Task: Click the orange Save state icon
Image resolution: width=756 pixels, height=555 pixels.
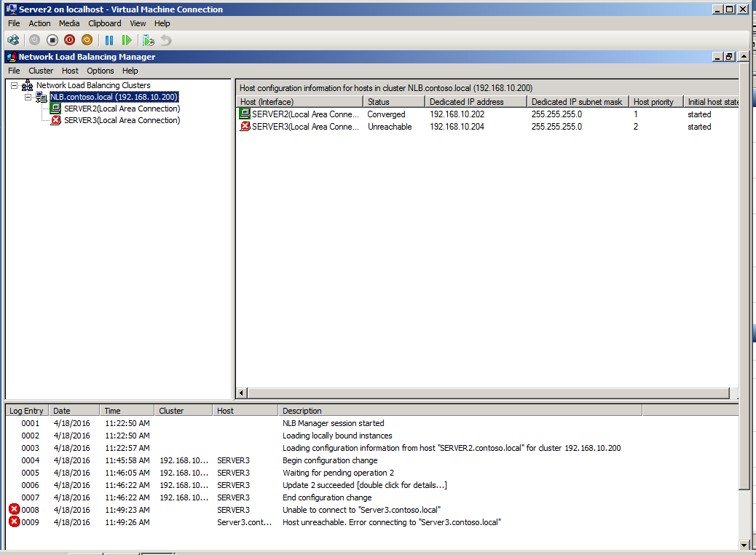Action: (87, 40)
